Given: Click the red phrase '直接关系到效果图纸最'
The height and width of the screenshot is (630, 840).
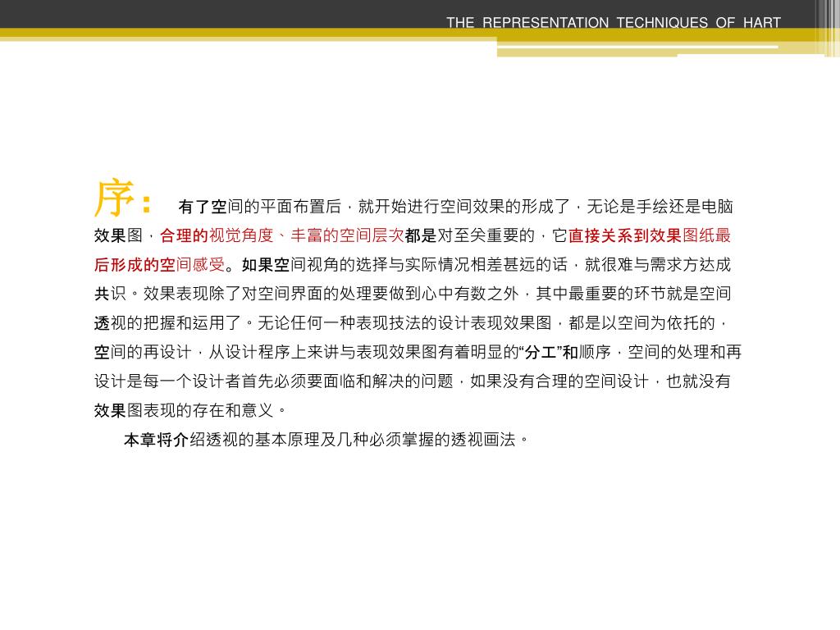Looking at the screenshot, I should tap(650, 235).
